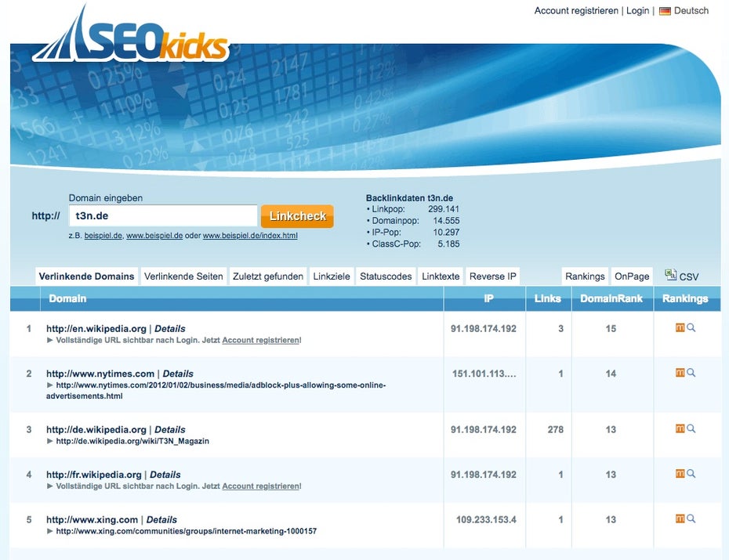Click magnifier icon in www.nytimes.com row

pyautogui.click(x=691, y=373)
